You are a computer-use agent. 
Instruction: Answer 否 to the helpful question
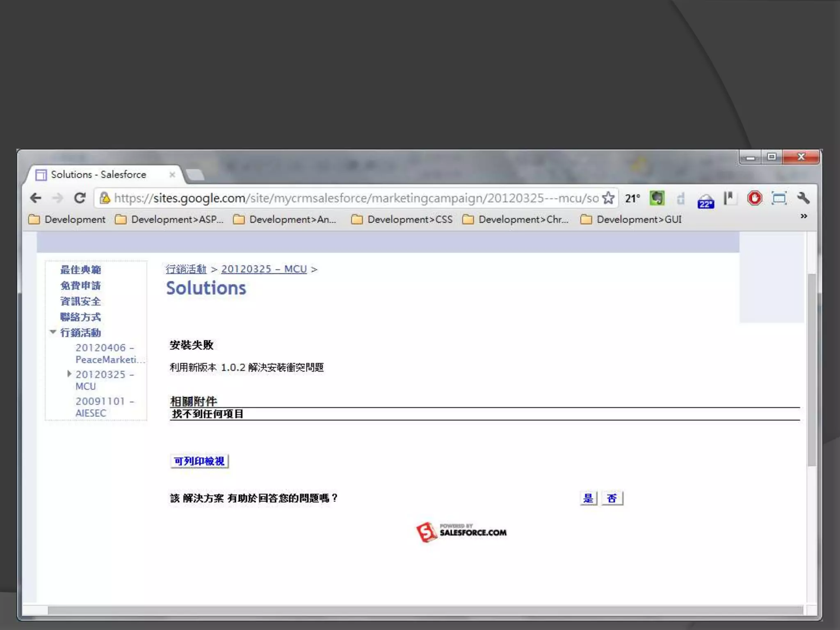[612, 498]
